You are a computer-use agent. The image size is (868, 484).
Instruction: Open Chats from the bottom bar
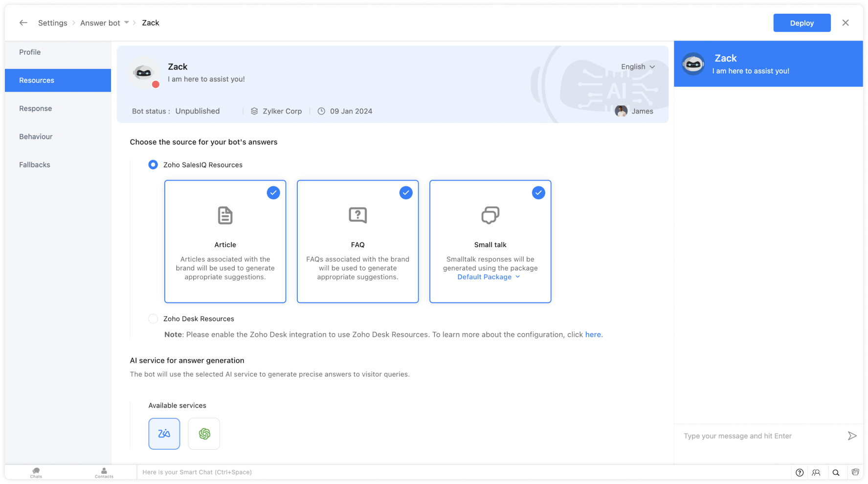click(x=36, y=473)
